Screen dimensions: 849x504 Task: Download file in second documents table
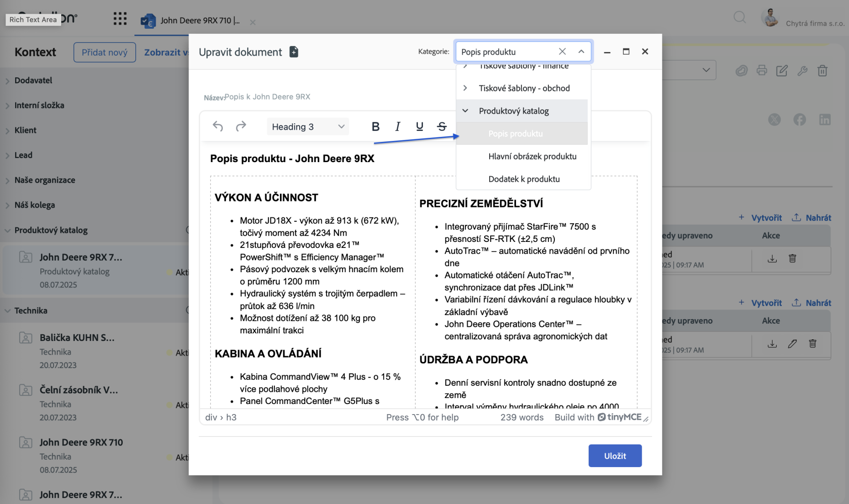pyautogui.click(x=772, y=344)
